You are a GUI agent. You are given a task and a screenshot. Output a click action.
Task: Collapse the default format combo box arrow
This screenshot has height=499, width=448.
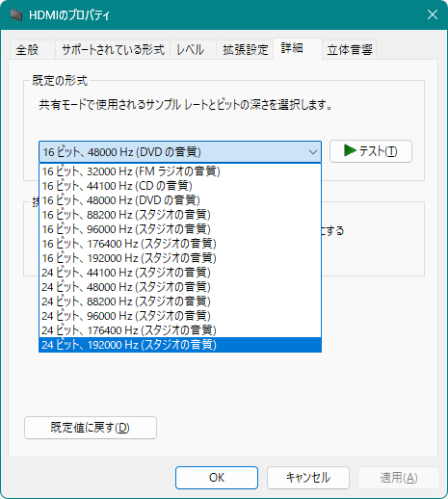[313, 152]
